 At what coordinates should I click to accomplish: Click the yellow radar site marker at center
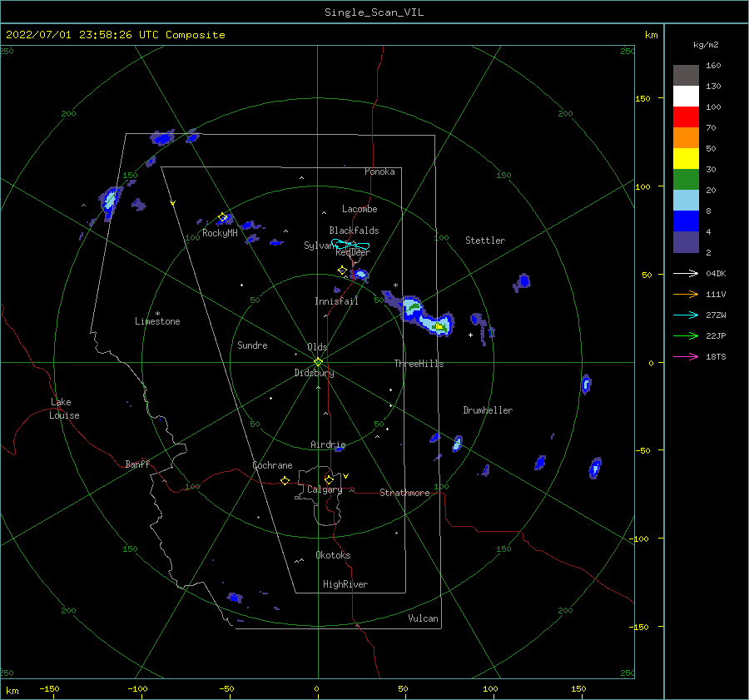point(318,362)
